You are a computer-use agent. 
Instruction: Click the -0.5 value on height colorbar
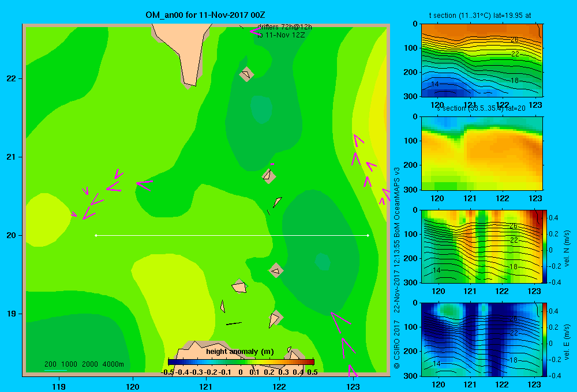pos(167,372)
